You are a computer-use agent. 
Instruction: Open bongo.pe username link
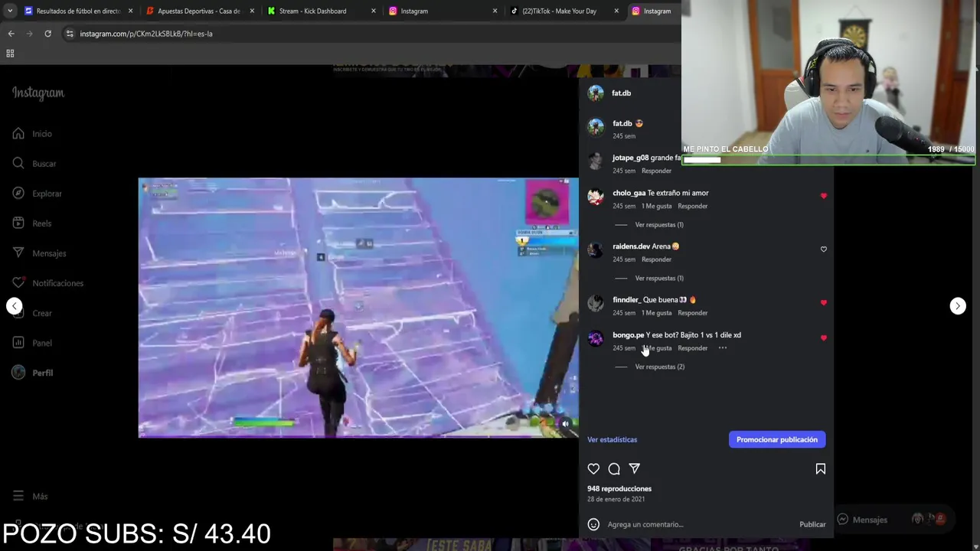pos(628,335)
